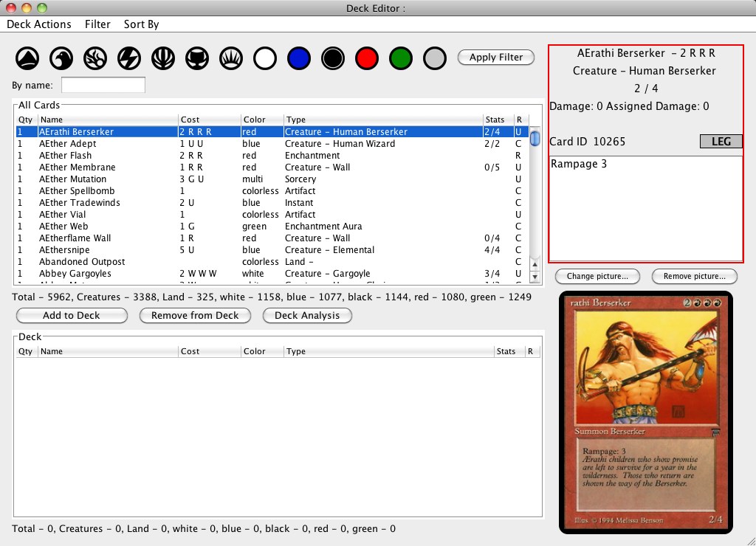Pick the red color filter circle
Viewport: 756px width, 546px height.
367,58
